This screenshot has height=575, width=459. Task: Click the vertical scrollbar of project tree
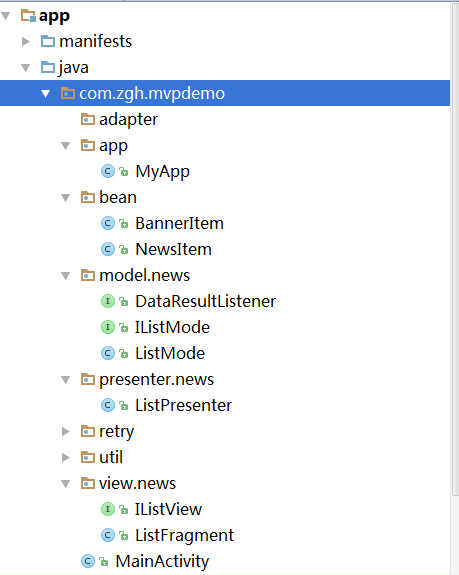455,249
